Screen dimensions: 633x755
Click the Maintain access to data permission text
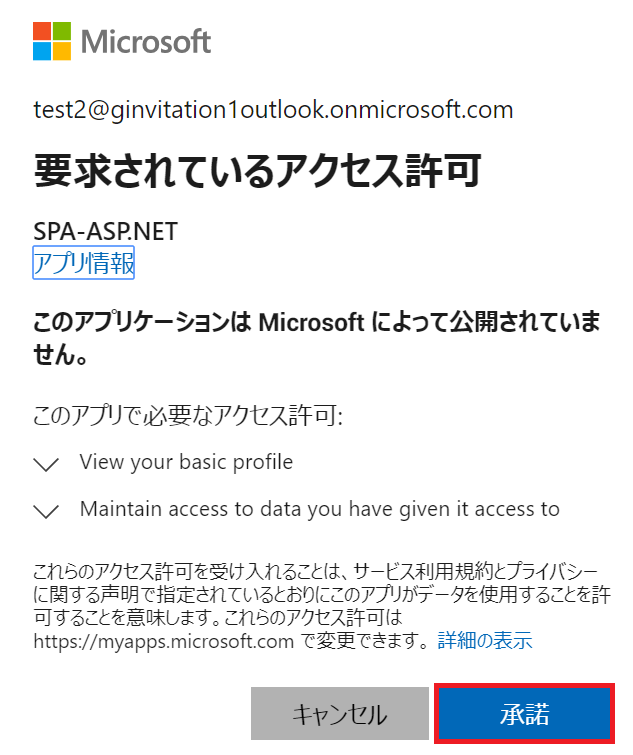[319, 509]
